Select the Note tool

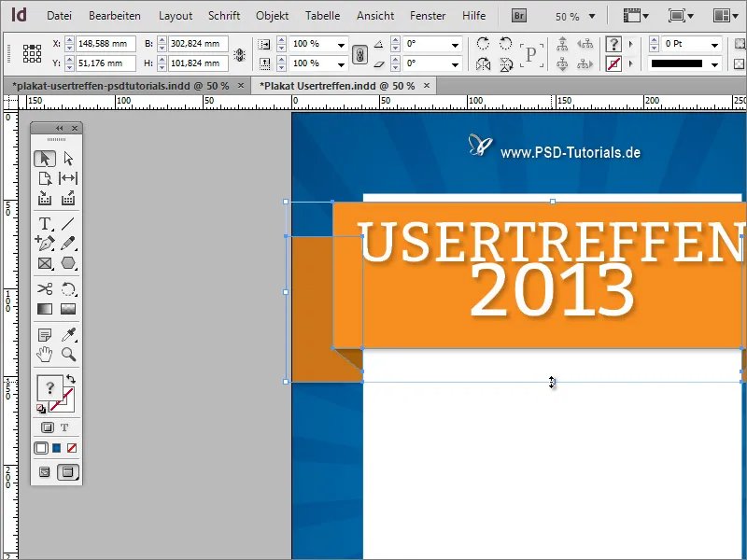[x=45, y=335]
